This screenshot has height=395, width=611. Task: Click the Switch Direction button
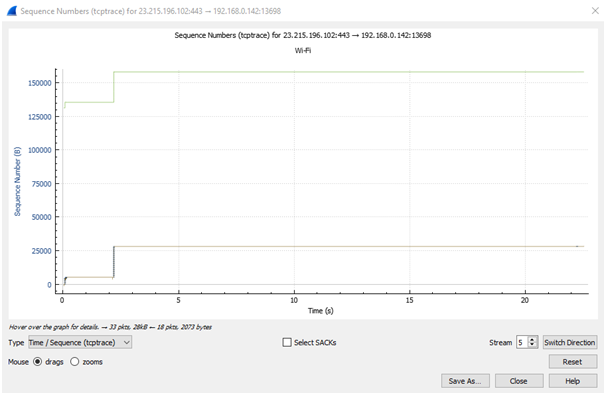pos(570,342)
